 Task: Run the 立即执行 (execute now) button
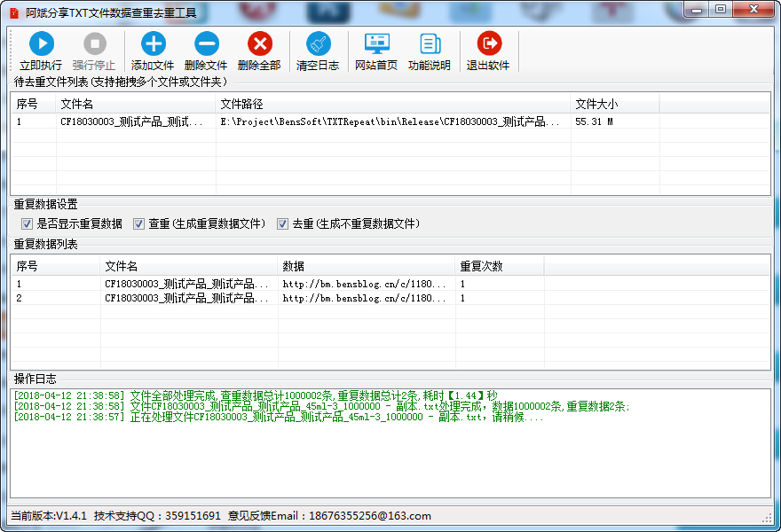pyautogui.click(x=41, y=51)
